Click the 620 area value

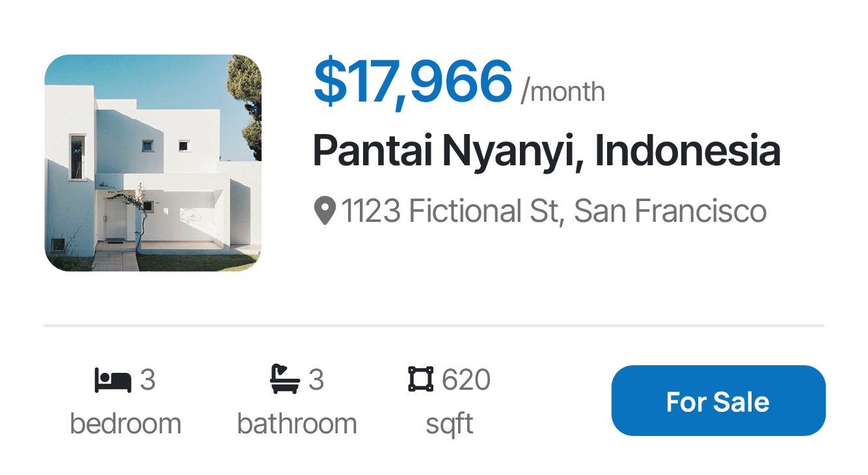[x=466, y=380]
